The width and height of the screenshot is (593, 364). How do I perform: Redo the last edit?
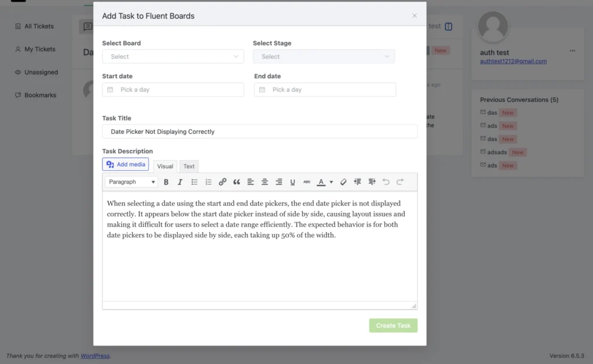[400, 182]
